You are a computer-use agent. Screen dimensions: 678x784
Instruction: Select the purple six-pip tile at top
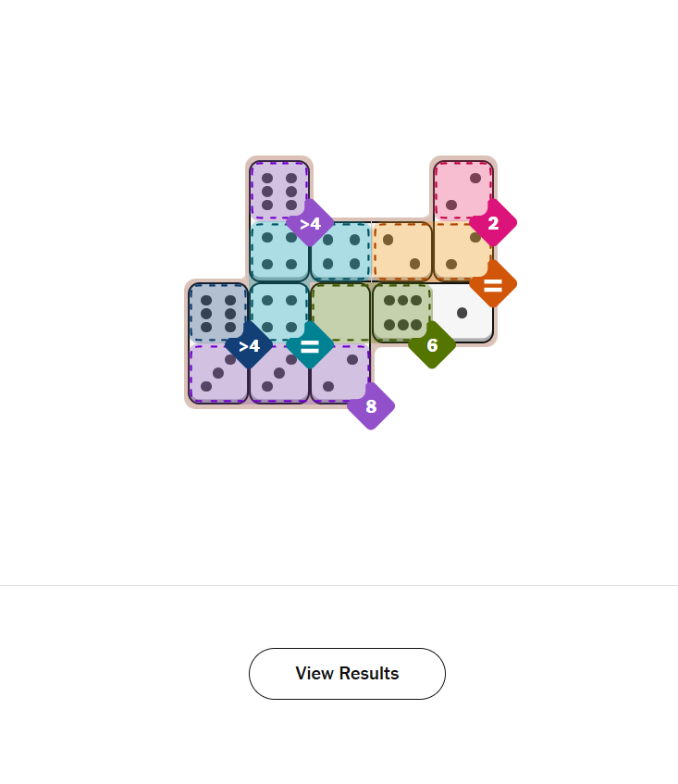pos(279,190)
